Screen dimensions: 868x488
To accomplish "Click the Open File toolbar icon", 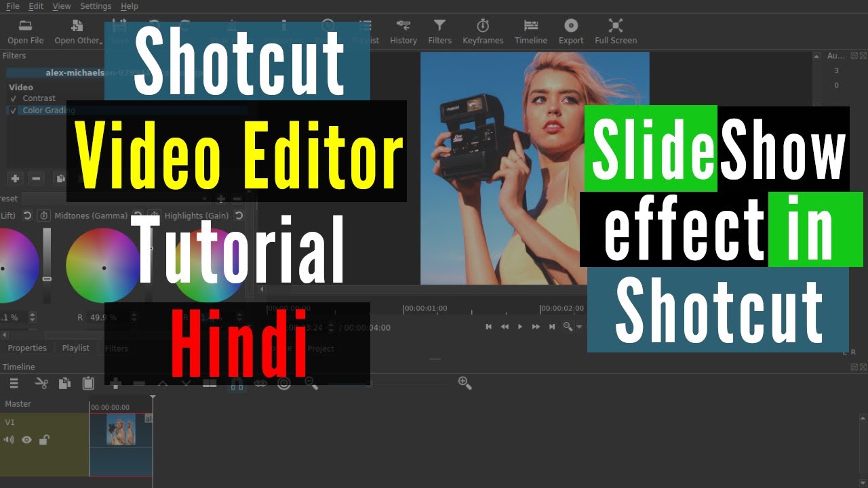I will (25, 26).
